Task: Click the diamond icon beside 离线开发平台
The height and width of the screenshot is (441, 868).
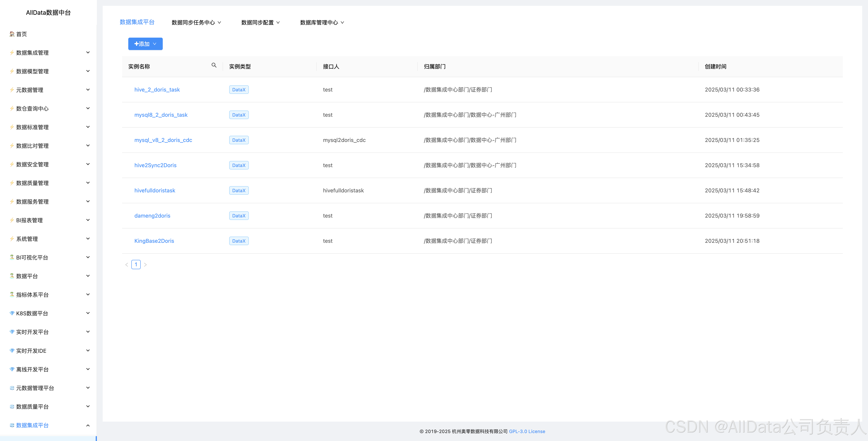Action: (x=12, y=369)
